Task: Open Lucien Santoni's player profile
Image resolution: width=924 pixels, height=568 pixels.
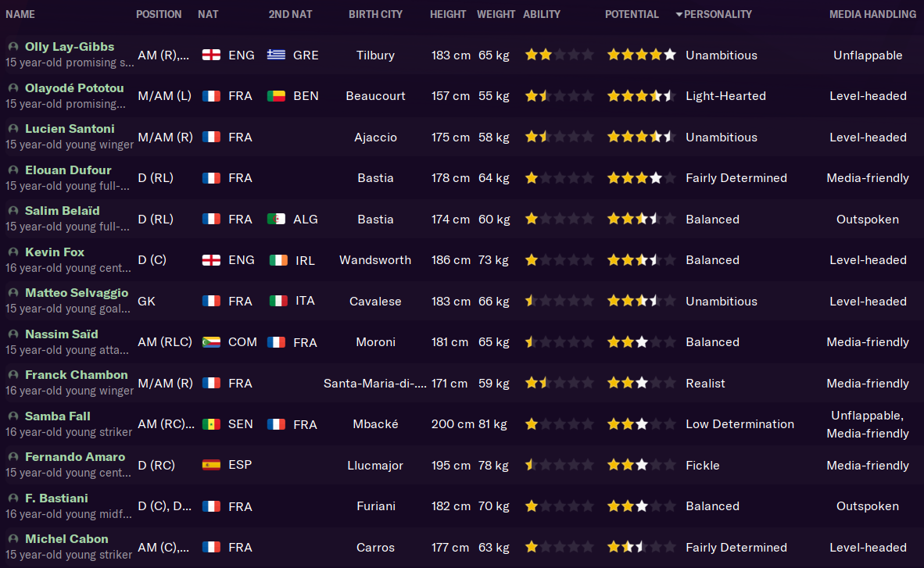Action: (70, 129)
